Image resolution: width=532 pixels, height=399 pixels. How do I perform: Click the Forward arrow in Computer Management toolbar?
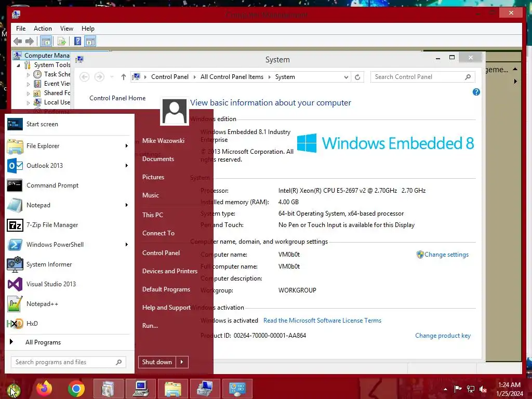(x=30, y=42)
